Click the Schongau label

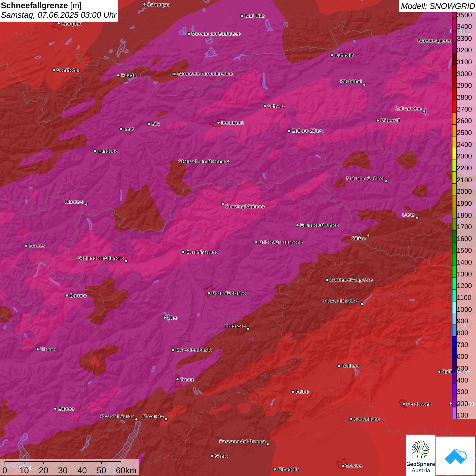(x=159, y=4)
